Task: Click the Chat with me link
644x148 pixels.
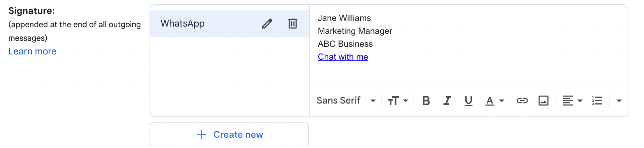Action: [x=343, y=57]
